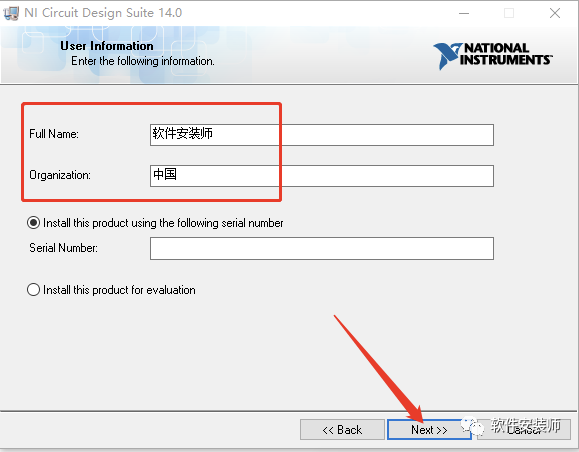The width and height of the screenshot is (579, 452).
Task: Click the << Back button
Action: click(x=342, y=430)
